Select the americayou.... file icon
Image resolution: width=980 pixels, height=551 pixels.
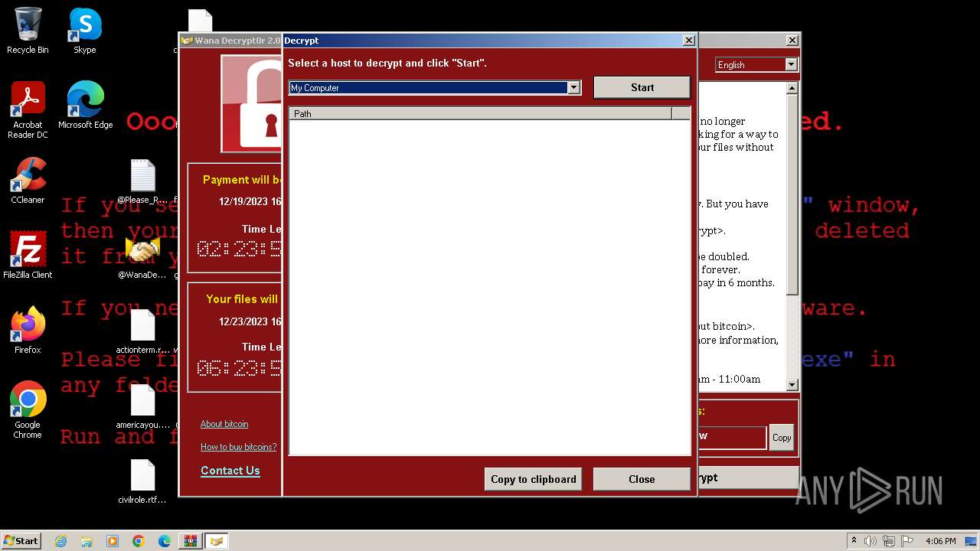tap(142, 406)
